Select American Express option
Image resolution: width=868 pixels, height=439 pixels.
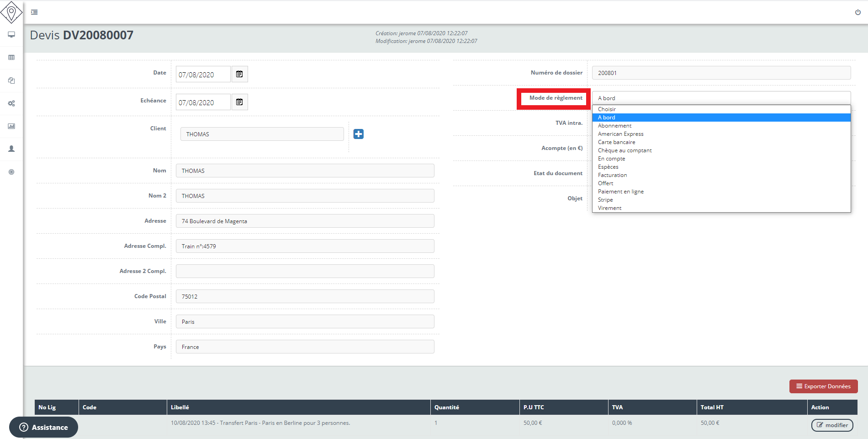(620, 134)
